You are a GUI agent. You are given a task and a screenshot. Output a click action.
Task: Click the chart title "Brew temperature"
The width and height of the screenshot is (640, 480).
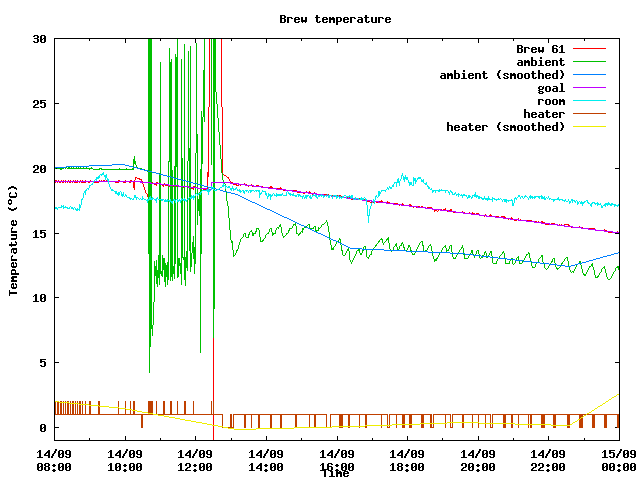[335, 19]
